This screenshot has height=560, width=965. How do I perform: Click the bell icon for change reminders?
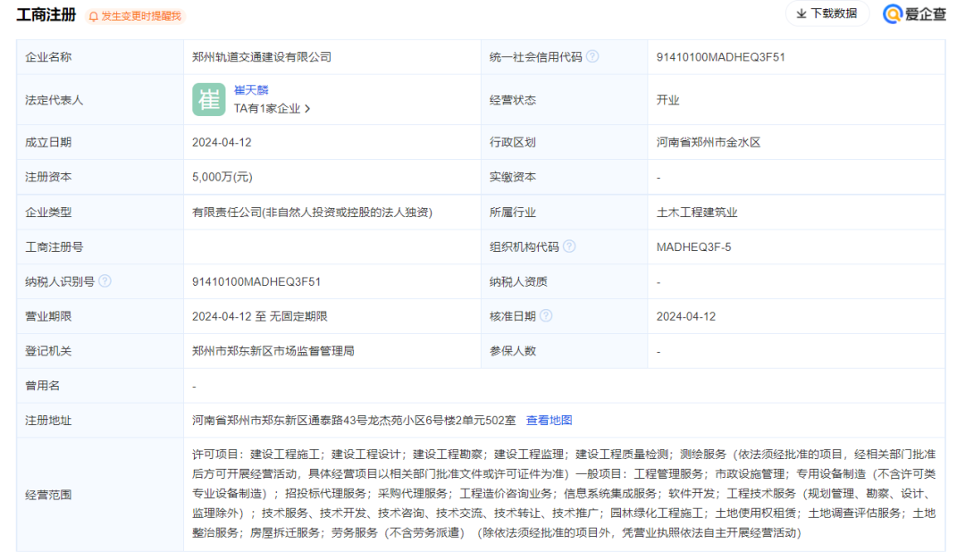coord(94,16)
